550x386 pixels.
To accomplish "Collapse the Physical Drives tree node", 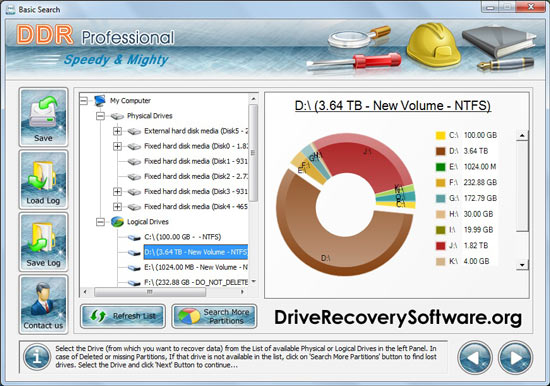I will click(x=100, y=116).
